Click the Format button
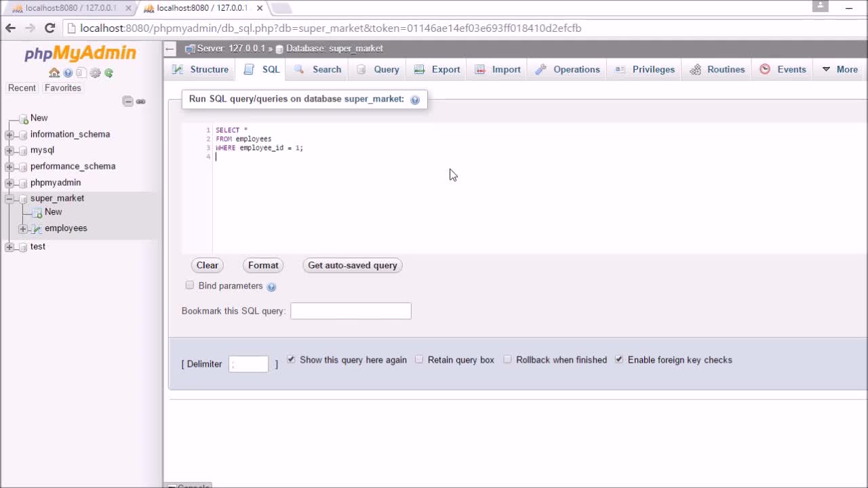Image resolution: width=868 pixels, height=488 pixels. (x=263, y=265)
